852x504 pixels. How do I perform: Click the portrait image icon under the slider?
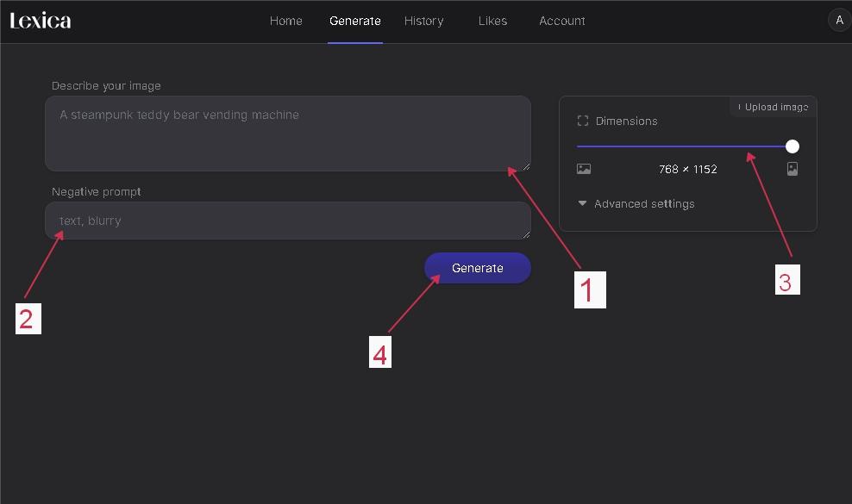792,170
